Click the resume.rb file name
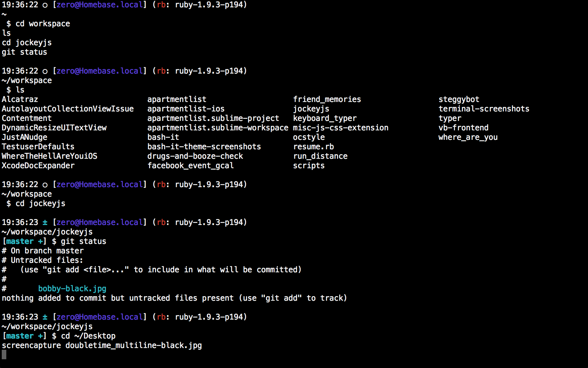Image resolution: width=588 pixels, height=368 pixels. coord(313,147)
